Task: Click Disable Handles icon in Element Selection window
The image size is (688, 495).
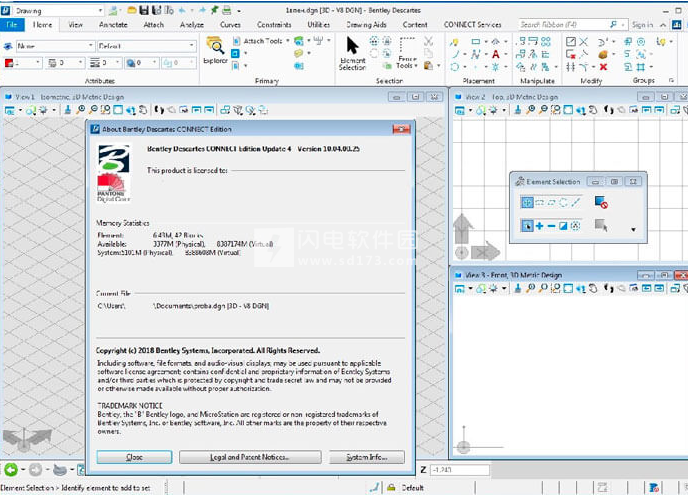Action: (601, 202)
